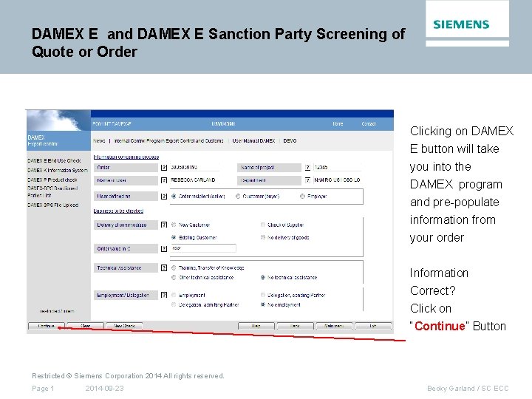Open help icon for Order value
The image size is (532, 399).
[164, 249]
